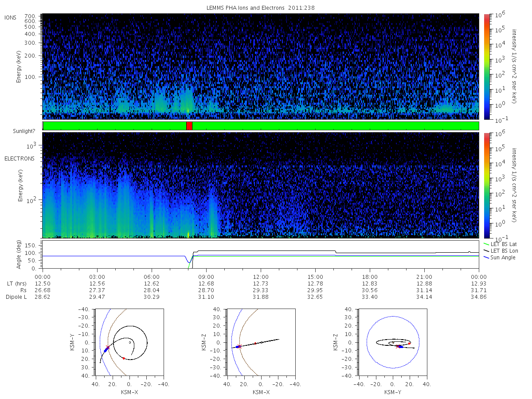Click the 18:00 time axis tick label

(370, 277)
